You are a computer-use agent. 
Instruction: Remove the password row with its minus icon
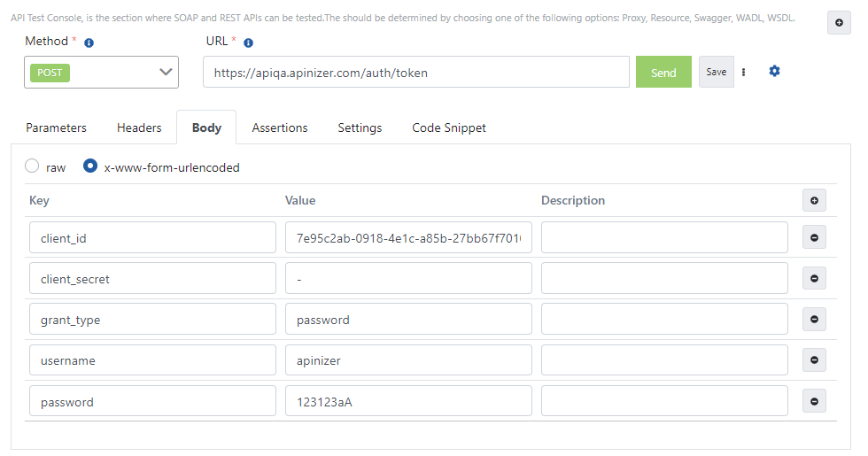(814, 401)
